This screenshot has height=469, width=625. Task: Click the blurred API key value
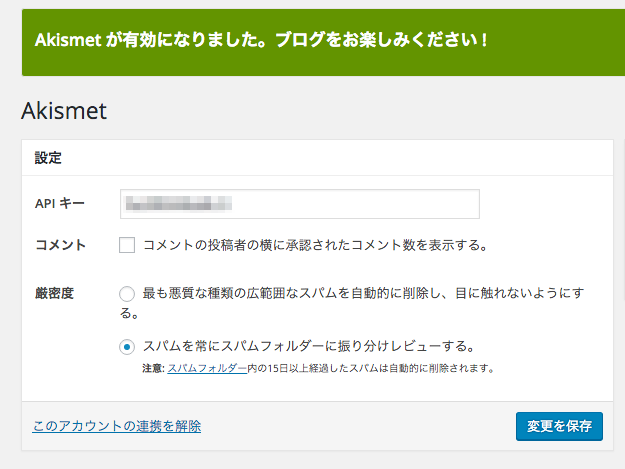pyautogui.click(x=178, y=203)
